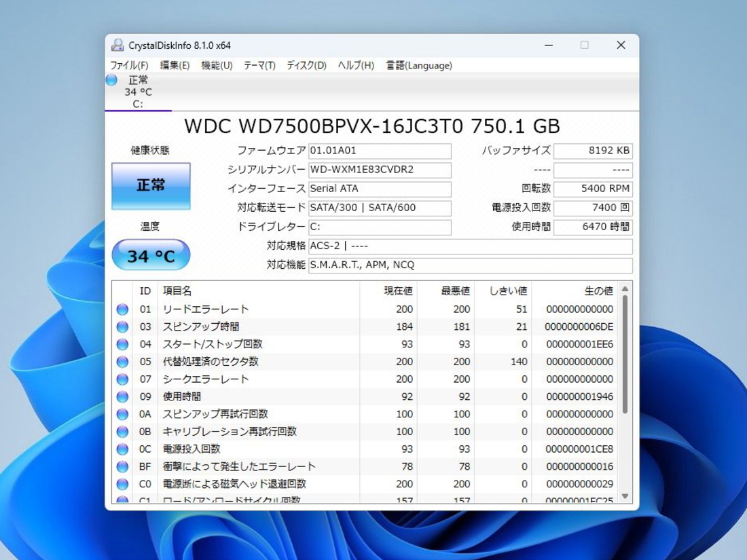Select the 使用時間 row in the SMART list
Viewport: 747px width, 560px height.
pyautogui.click(x=365, y=396)
